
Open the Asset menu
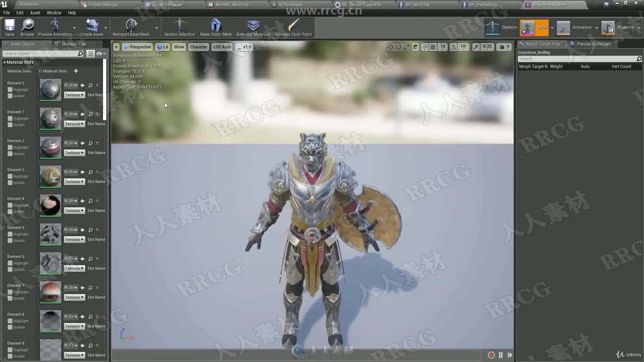(35, 13)
